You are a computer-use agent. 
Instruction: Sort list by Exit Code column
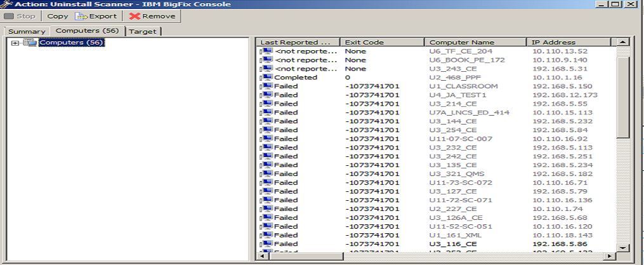382,42
